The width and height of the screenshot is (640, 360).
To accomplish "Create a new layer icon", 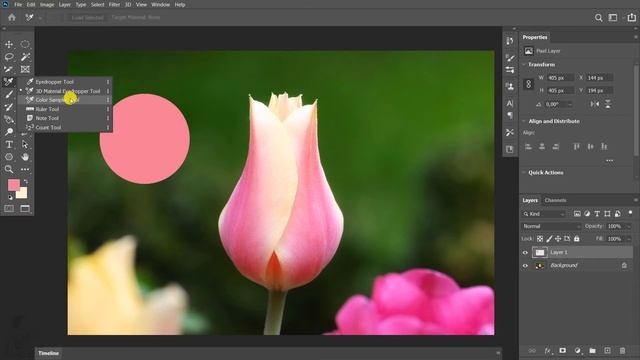I will (607, 351).
